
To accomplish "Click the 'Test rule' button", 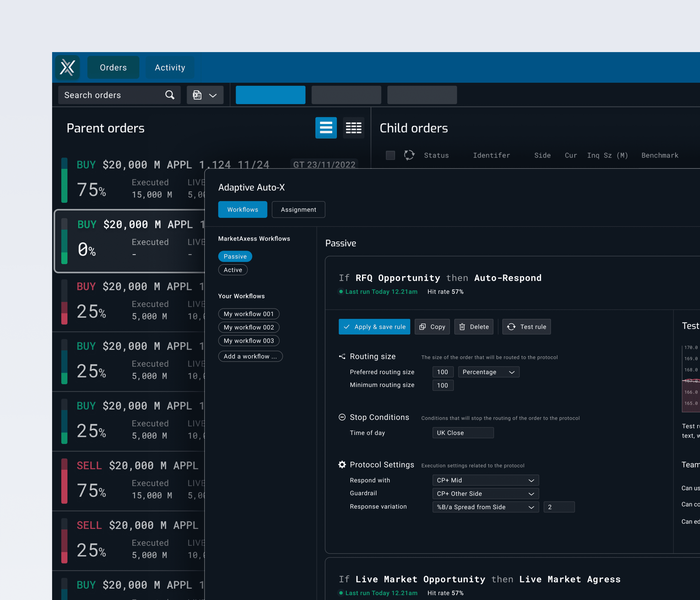I will pyautogui.click(x=526, y=326).
